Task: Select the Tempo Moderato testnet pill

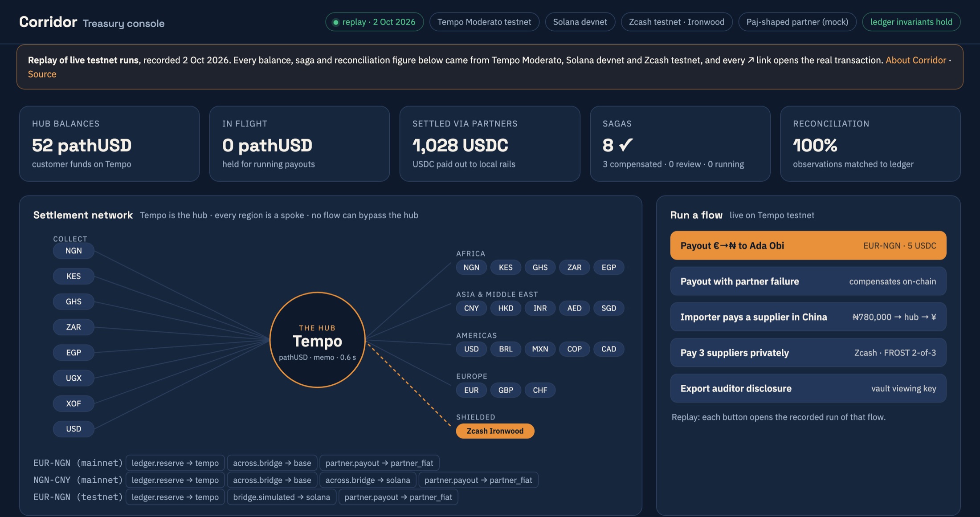Action: pos(484,22)
